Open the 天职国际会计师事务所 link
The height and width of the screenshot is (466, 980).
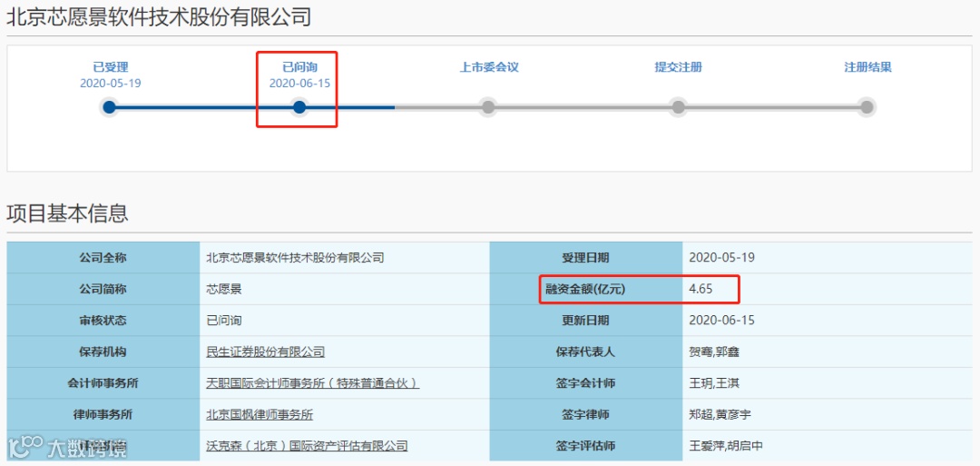[x=312, y=382]
